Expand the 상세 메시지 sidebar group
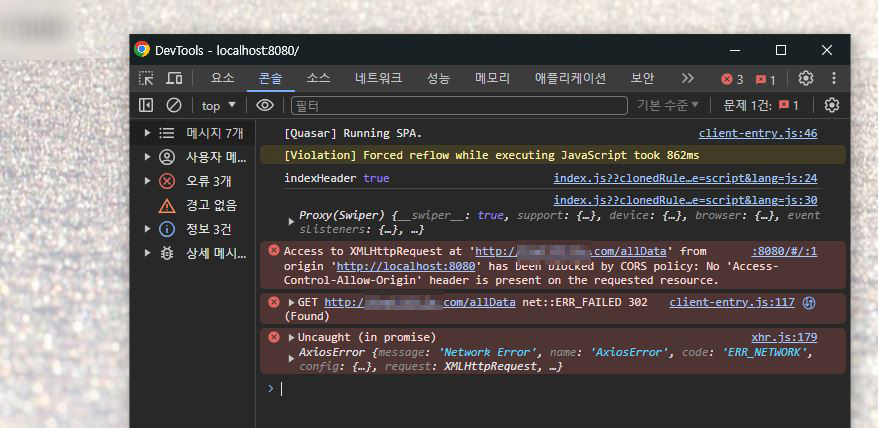Viewport: 878px width, 428px height. pyautogui.click(x=148, y=253)
